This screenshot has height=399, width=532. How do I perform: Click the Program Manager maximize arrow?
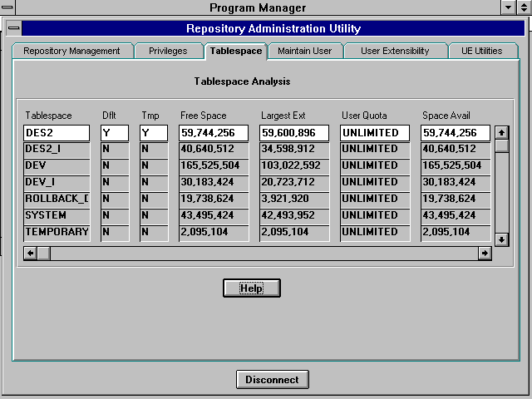[x=524, y=7]
